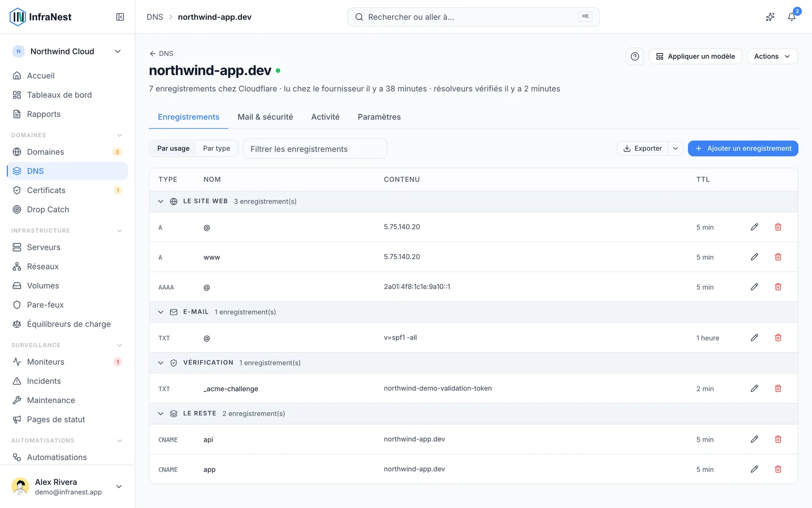Delete the _acme-challenge record

[778, 389]
